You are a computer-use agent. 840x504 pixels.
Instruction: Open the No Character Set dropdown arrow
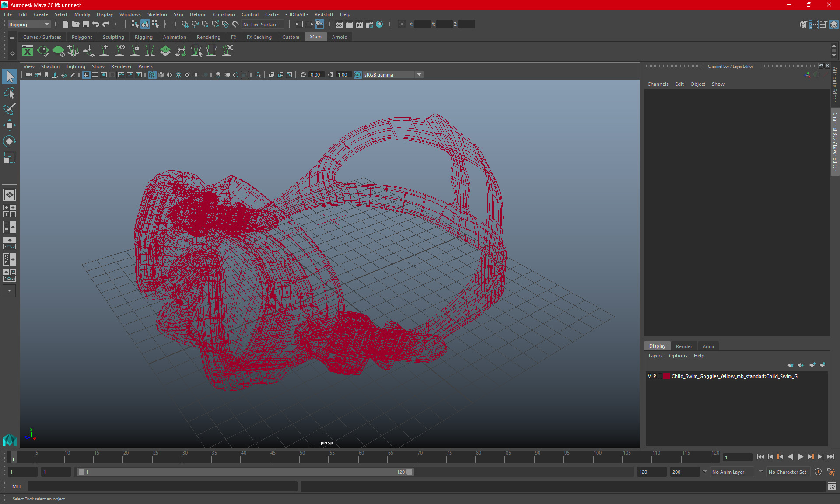click(x=761, y=472)
